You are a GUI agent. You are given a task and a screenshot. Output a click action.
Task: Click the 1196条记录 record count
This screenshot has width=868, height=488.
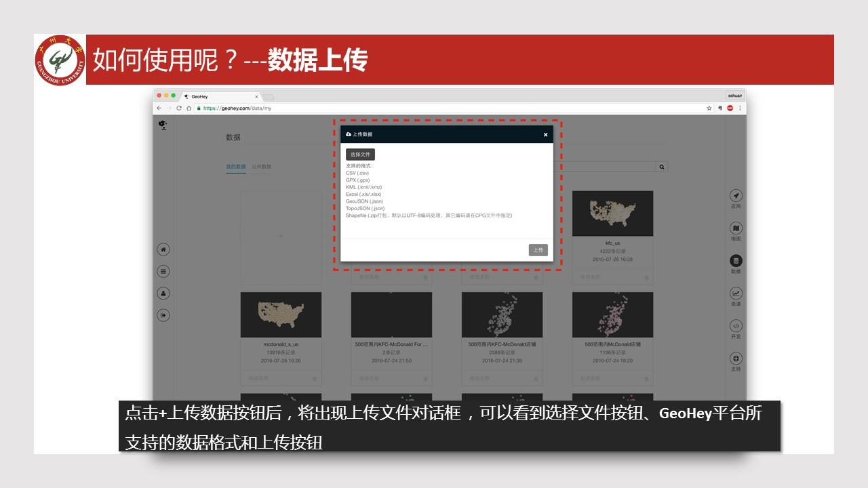(612, 352)
